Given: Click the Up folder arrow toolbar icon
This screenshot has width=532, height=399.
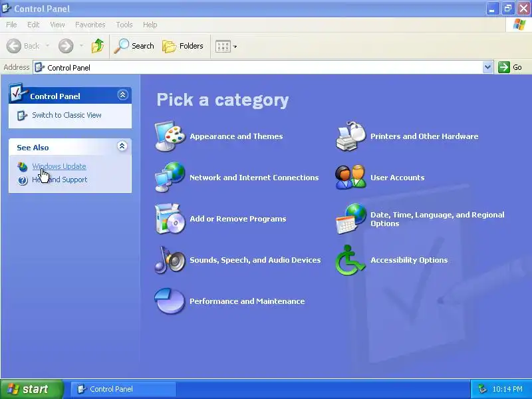Looking at the screenshot, I should tap(98, 46).
